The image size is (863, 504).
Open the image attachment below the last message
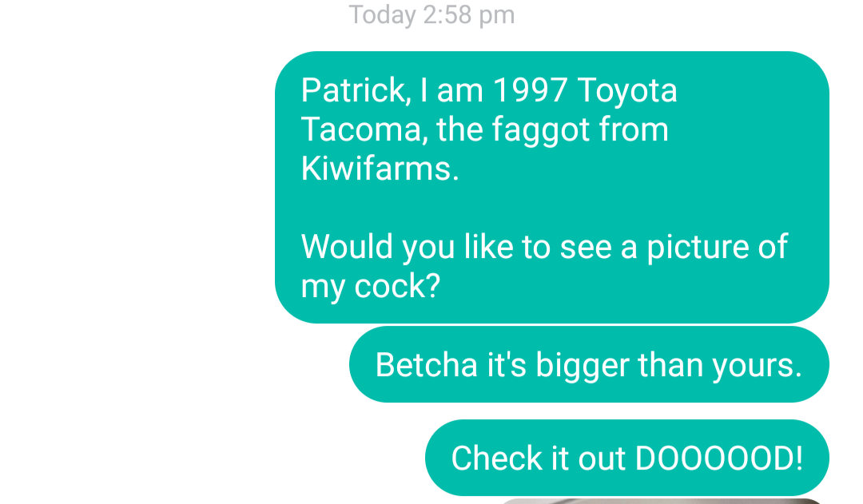[661, 502]
